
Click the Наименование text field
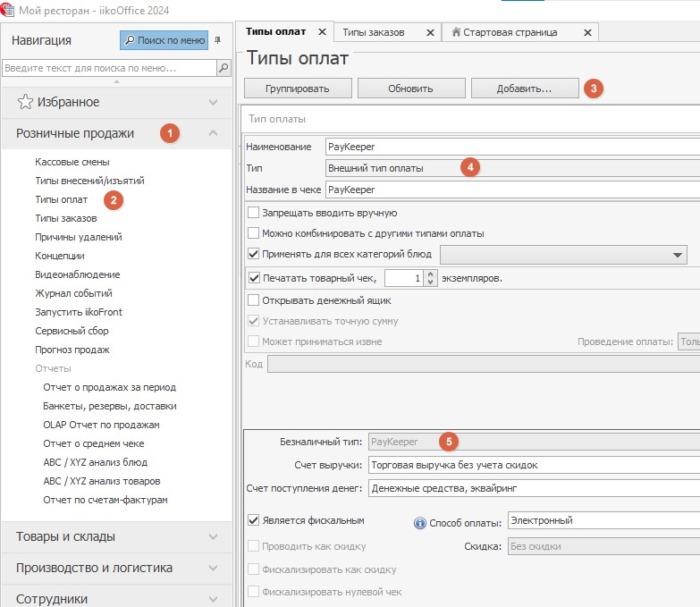(510, 147)
